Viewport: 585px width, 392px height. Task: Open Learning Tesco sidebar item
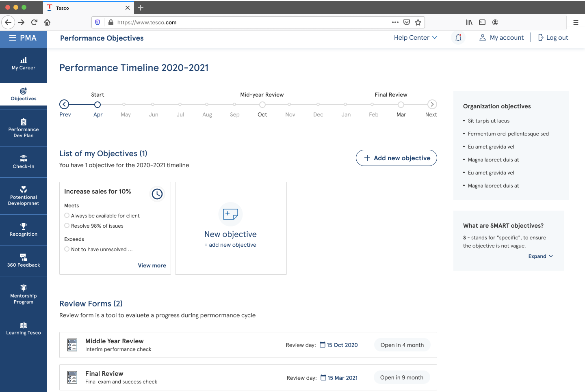click(24, 329)
